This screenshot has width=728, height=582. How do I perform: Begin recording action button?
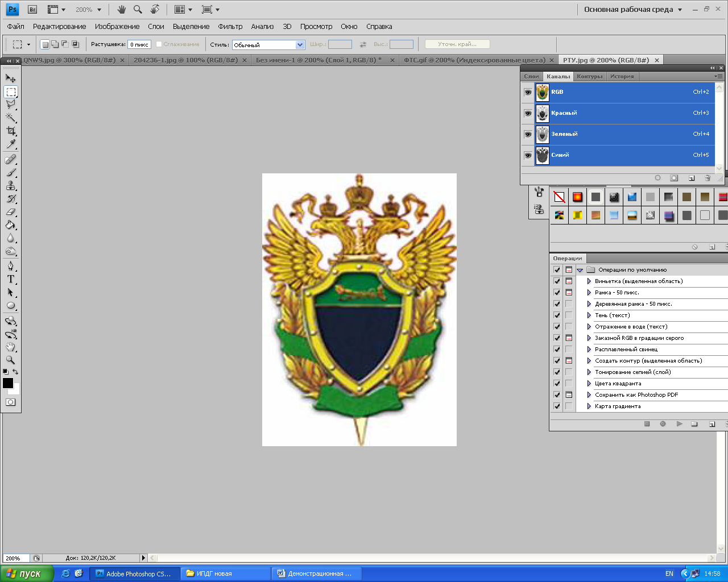click(x=663, y=424)
